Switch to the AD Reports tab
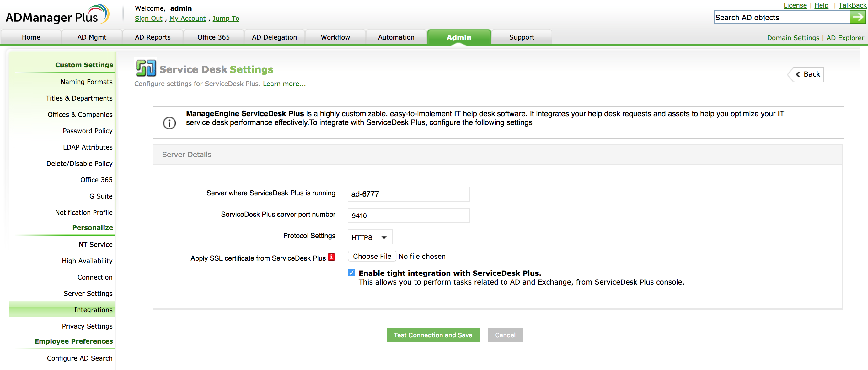 (x=153, y=37)
